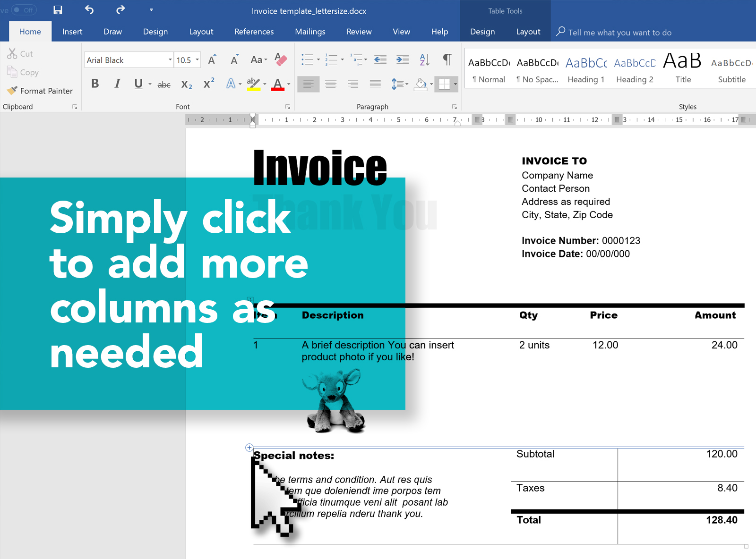Toggle superscript formatting
This screenshot has width=756, height=559.
point(209,84)
